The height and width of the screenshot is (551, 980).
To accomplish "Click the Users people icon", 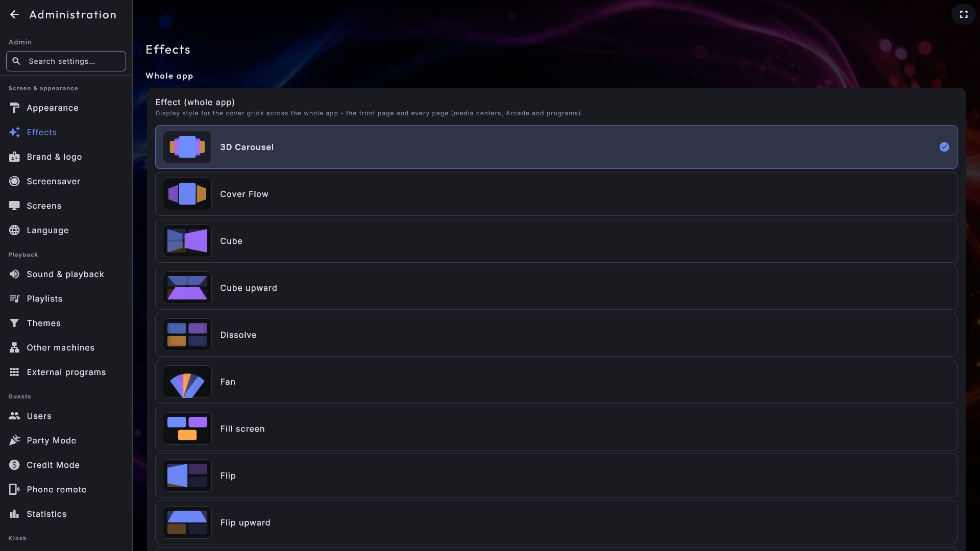I will point(14,416).
